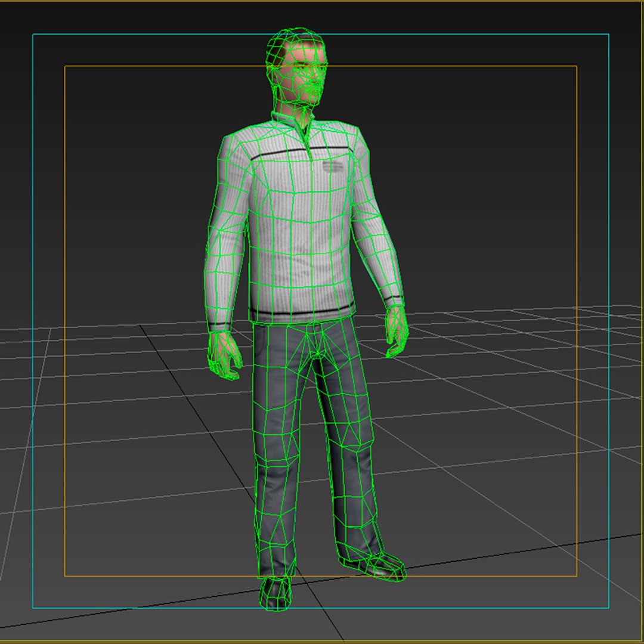Click the shoe pointing toward the camera
Screen dimensions: 644x644
pos(275,593)
